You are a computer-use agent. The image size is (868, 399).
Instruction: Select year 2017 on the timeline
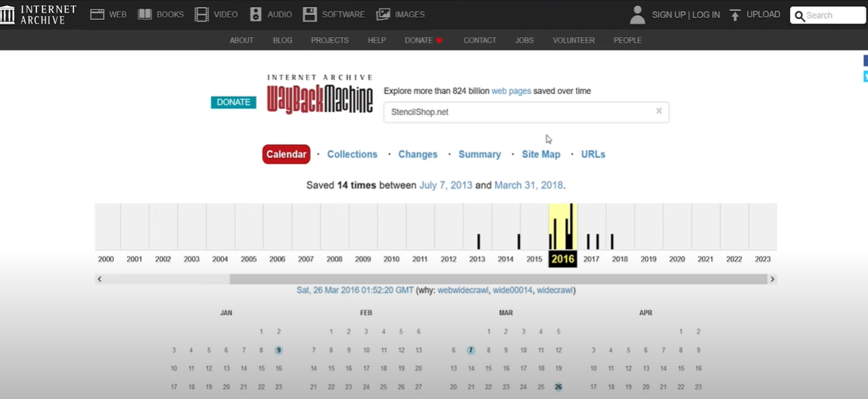591,259
